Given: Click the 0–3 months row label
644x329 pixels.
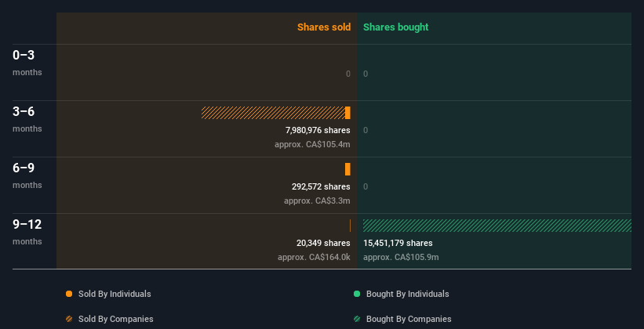Looking at the screenshot, I should pos(27,63).
